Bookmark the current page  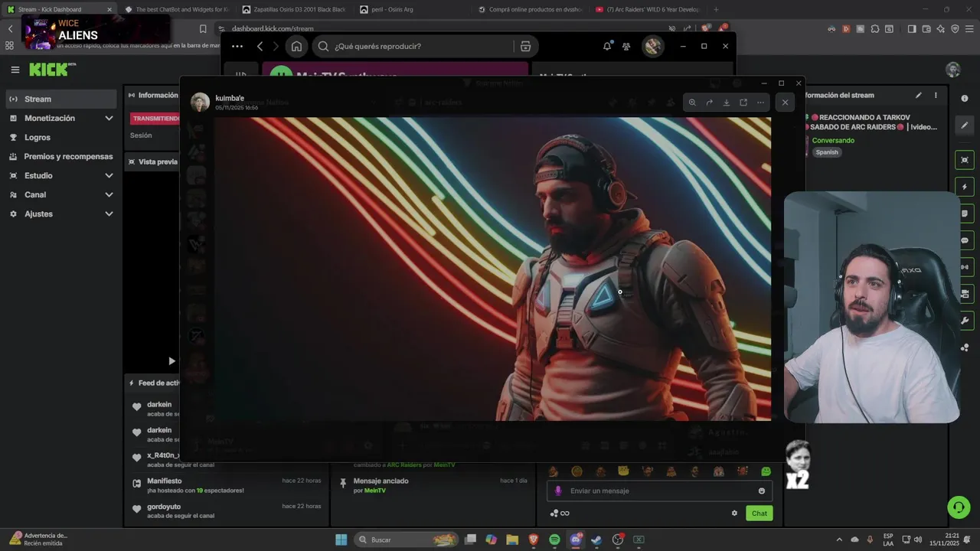[x=203, y=29]
